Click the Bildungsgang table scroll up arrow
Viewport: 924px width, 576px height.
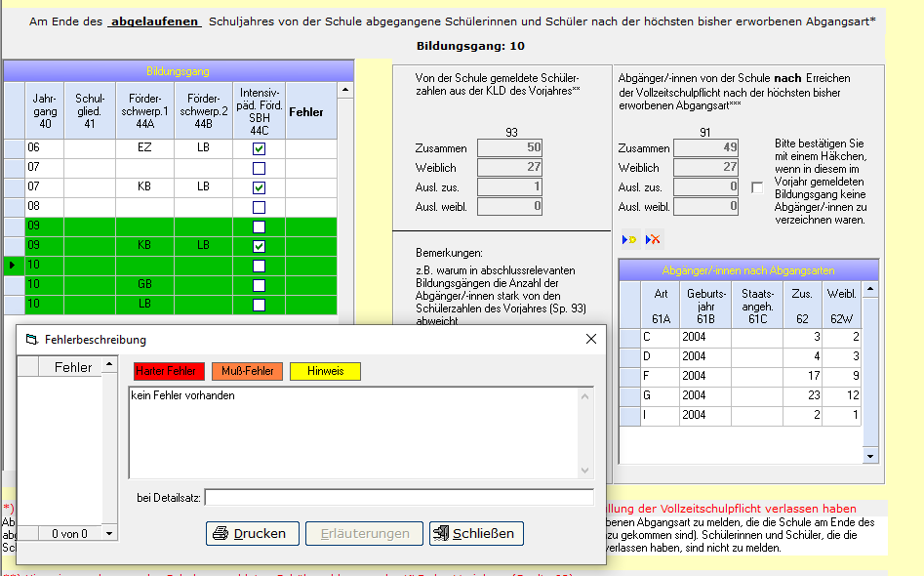[345, 90]
